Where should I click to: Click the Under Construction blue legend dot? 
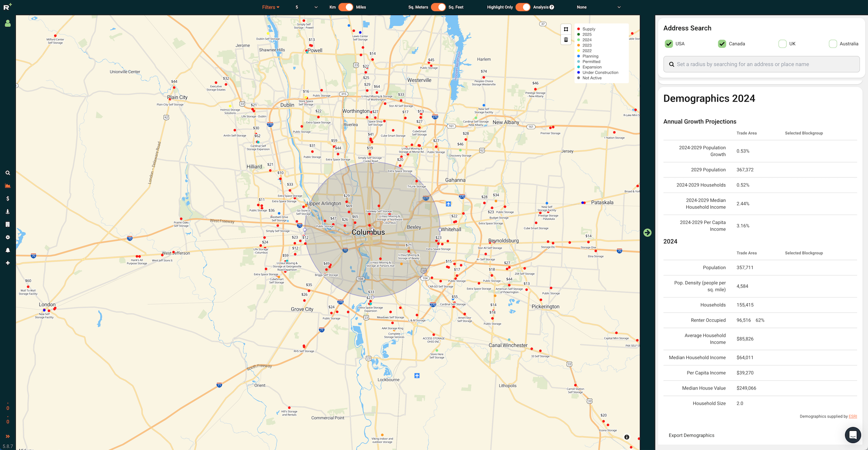coord(578,72)
